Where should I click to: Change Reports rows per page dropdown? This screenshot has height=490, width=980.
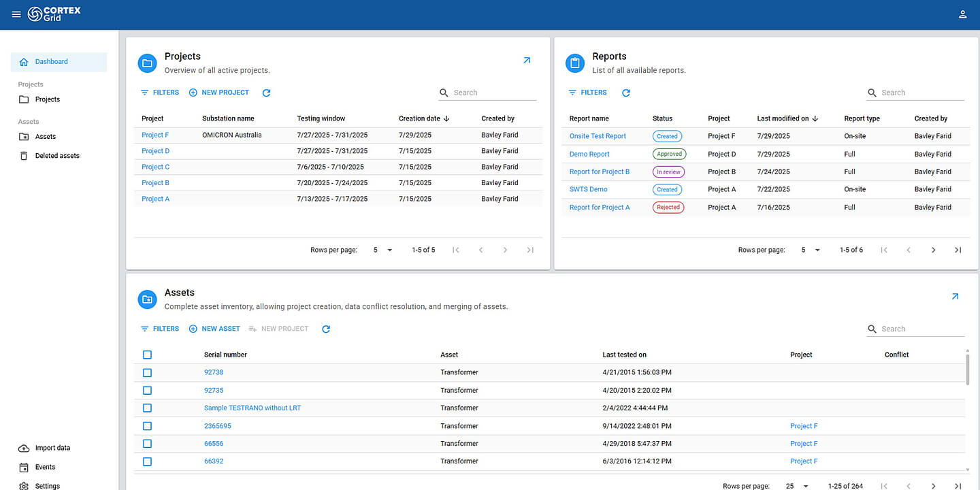811,250
